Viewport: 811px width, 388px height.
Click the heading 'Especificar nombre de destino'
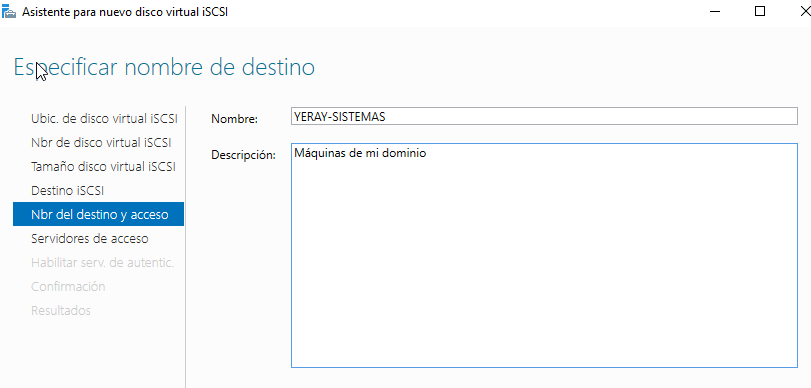click(x=164, y=68)
